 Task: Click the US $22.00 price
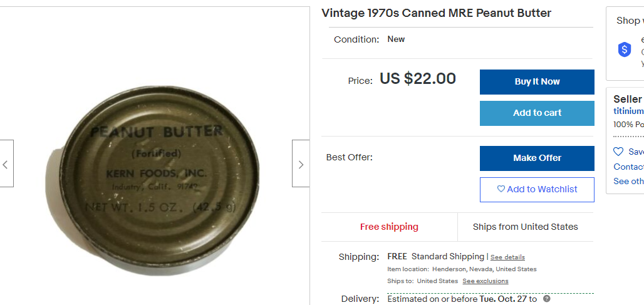point(418,78)
